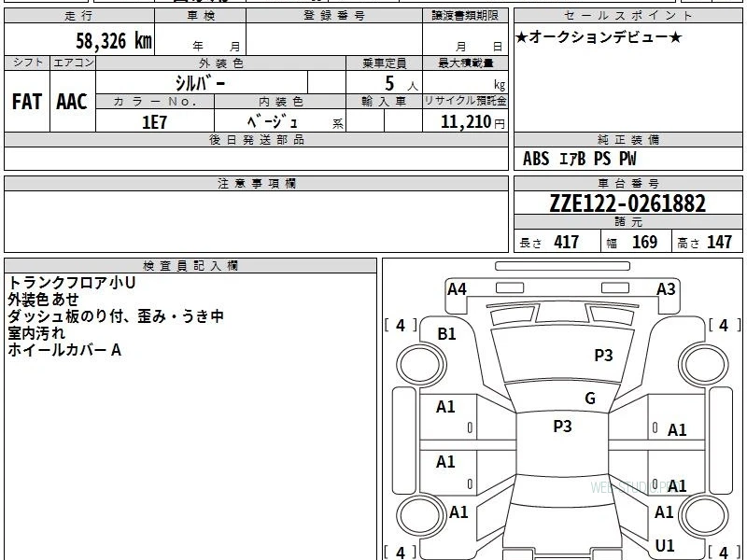Image resolution: width=747 pixels, height=560 pixels.
Task: Select the note 外装色 あせ
Action: coord(43,300)
